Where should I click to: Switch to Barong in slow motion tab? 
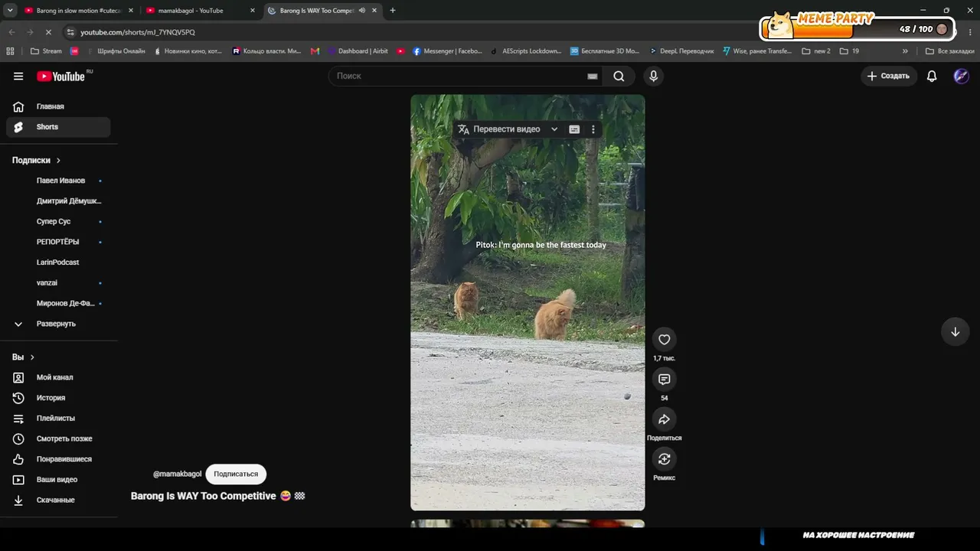click(x=78, y=11)
